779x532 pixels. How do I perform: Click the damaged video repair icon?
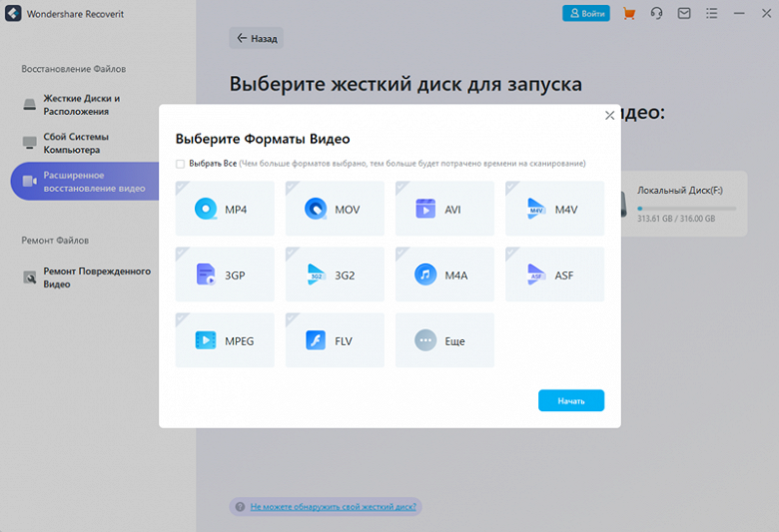pyautogui.click(x=30, y=277)
